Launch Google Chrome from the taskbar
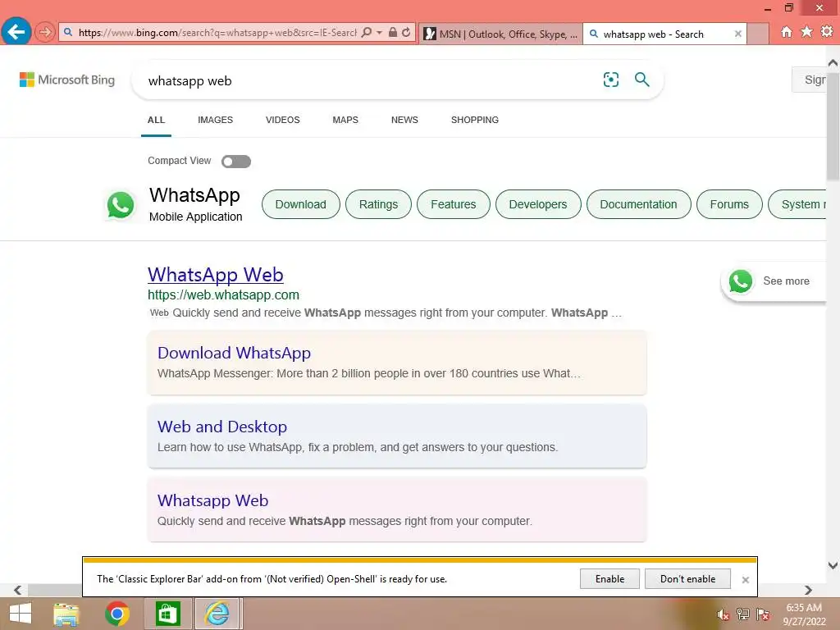This screenshot has height=630, width=840. (x=116, y=614)
